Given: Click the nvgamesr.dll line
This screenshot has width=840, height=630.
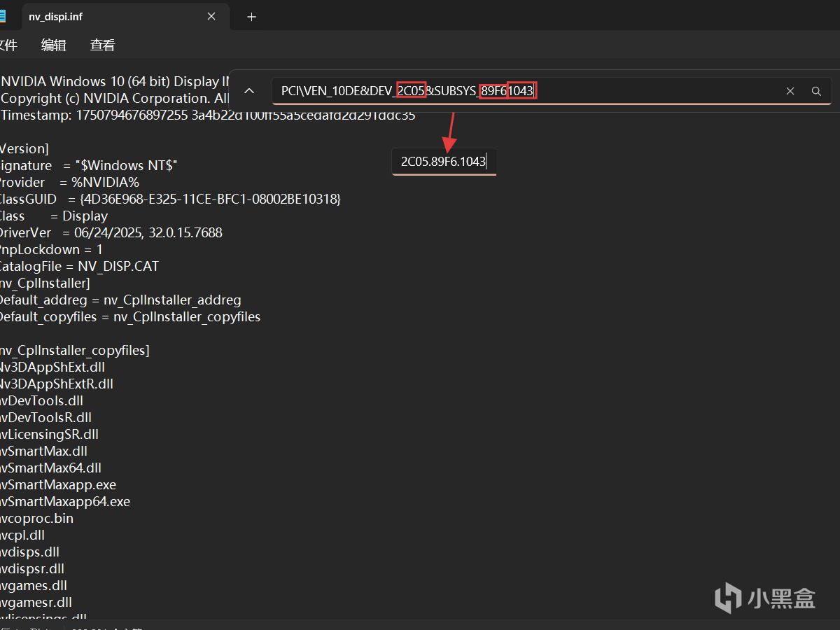Looking at the screenshot, I should (x=36, y=602).
